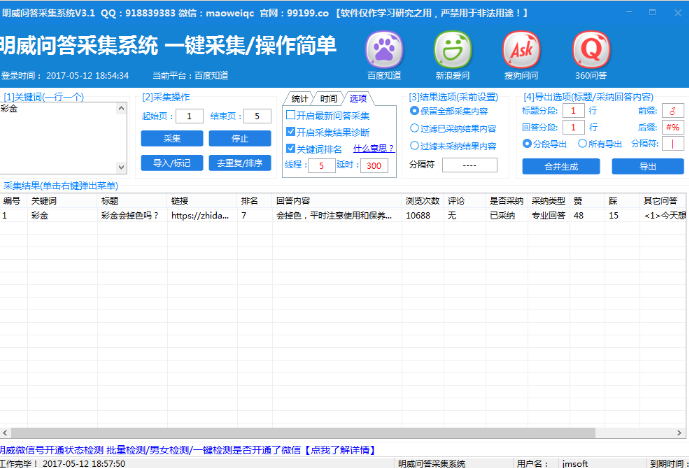This screenshot has height=468, width=689.
Task: Select the answer content cell starting 会掉色
Action: [x=337, y=215]
